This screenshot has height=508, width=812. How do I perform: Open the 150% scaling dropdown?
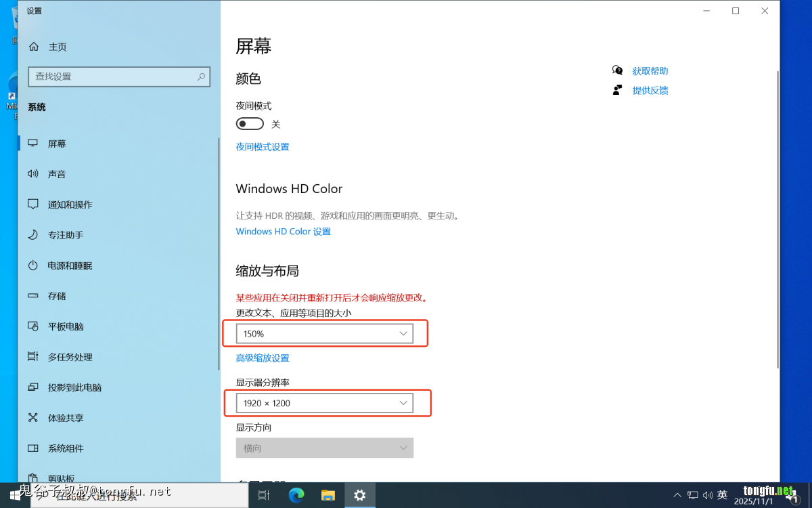click(324, 334)
